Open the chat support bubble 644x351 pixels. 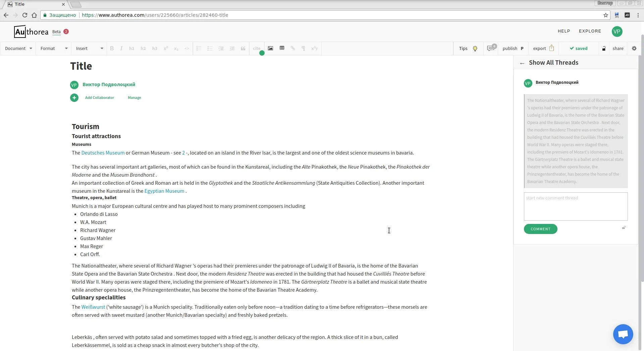coord(623,334)
